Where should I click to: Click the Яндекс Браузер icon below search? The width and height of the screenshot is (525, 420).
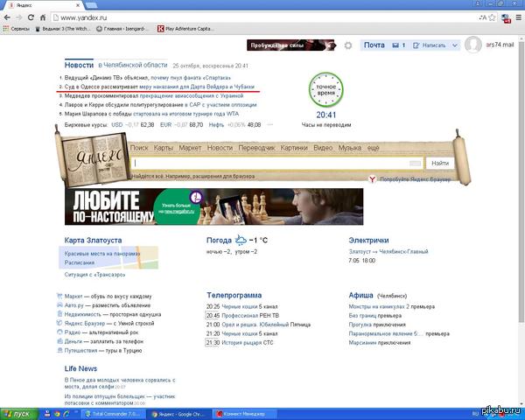[372, 178]
